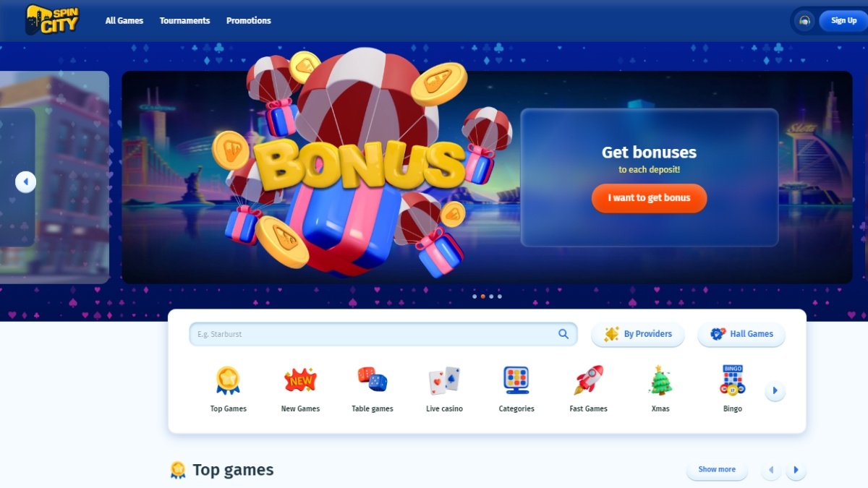Open the Fast Games rocket icon
Viewport: 868px width, 488px height.
[588, 380]
